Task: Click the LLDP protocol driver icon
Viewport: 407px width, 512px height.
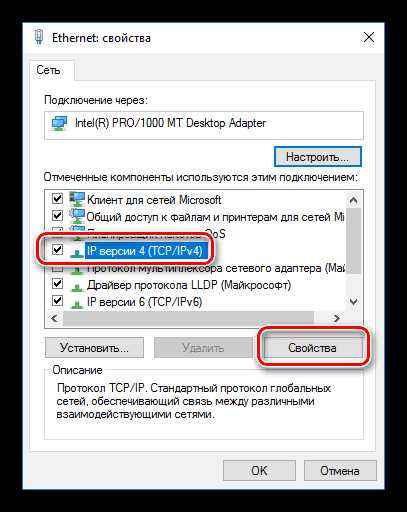Action: (77, 287)
